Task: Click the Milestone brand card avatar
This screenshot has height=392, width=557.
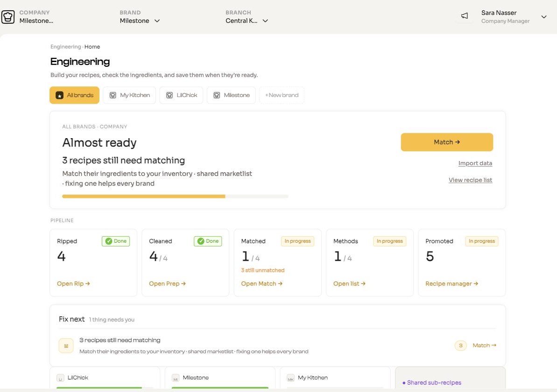Action: [176, 378]
